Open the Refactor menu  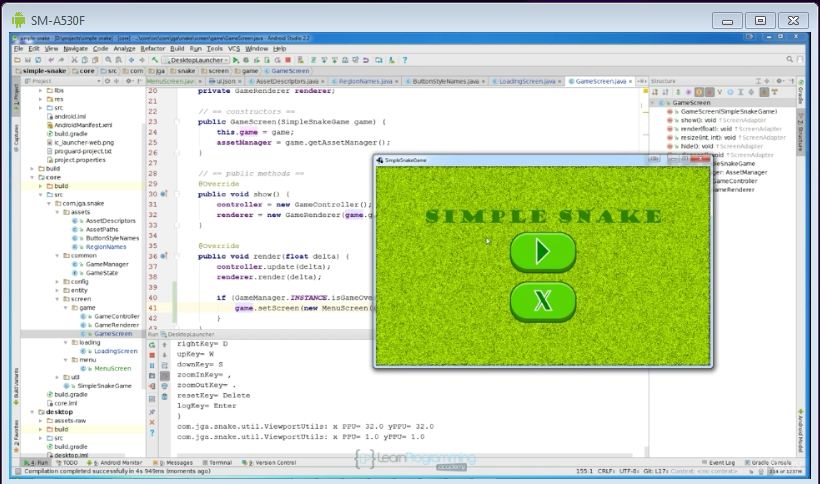tap(152, 48)
